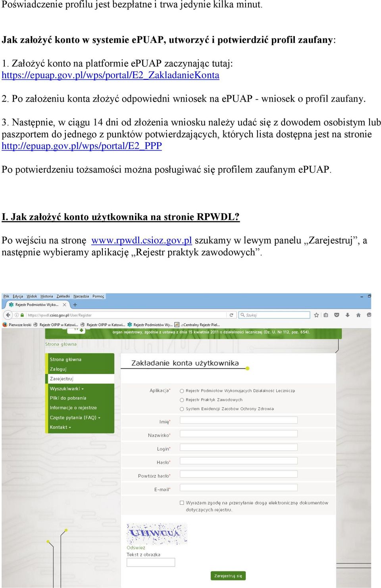Select System Ewidencji Zasobów Ochrony Zdrowia radio

[182, 409]
